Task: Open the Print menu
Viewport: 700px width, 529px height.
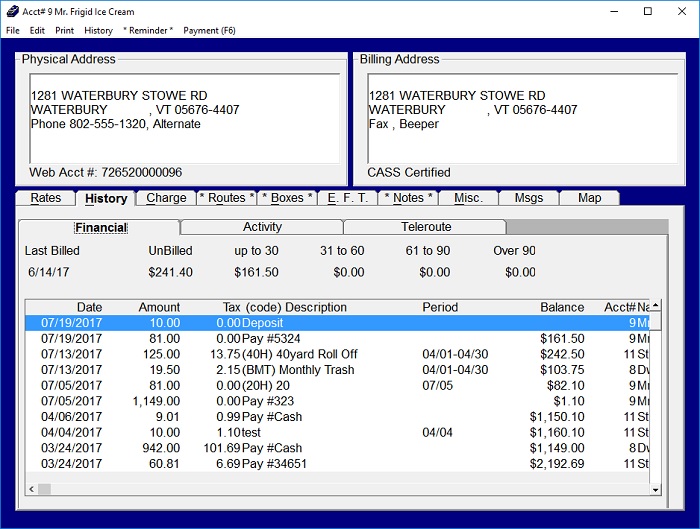Action: tap(64, 31)
